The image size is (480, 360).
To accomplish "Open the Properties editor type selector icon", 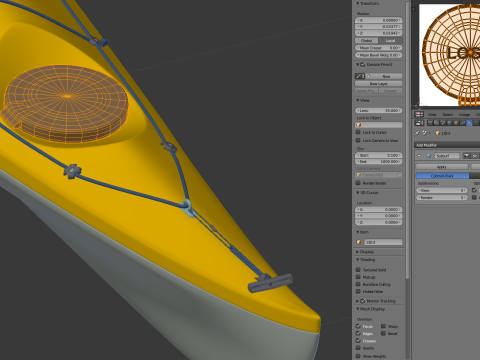I will pos(419,123).
